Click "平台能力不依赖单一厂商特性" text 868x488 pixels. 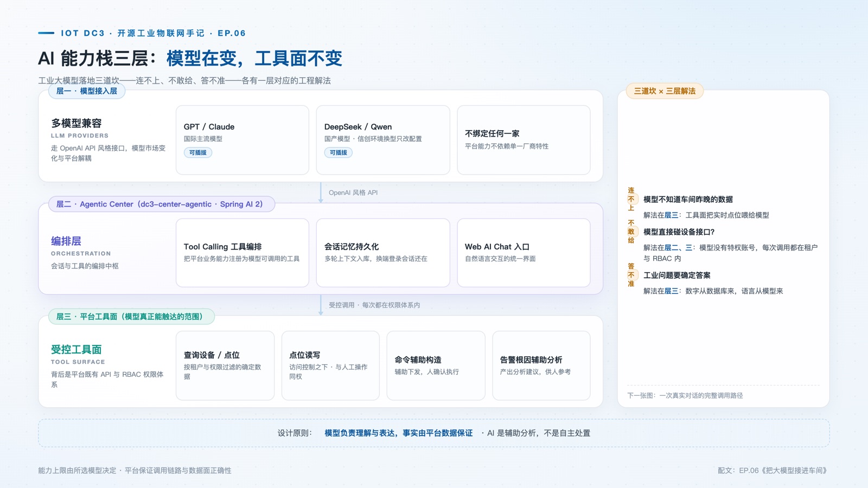pyautogui.click(x=507, y=146)
